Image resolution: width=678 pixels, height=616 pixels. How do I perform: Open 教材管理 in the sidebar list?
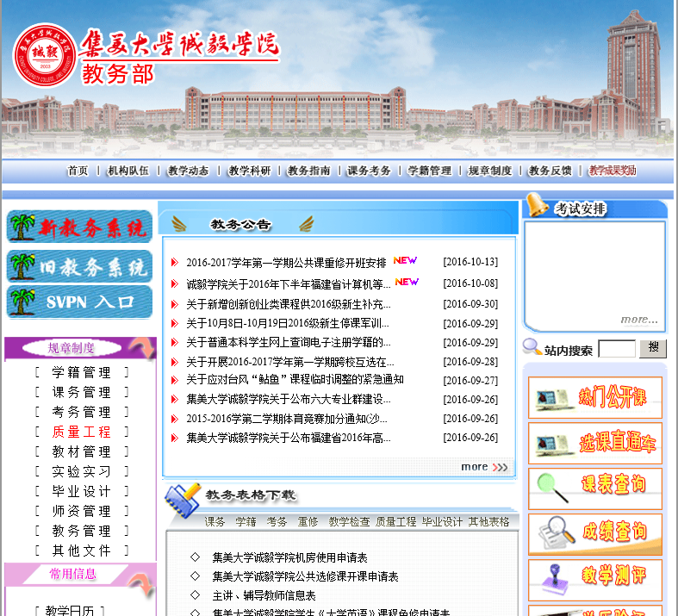point(82,451)
